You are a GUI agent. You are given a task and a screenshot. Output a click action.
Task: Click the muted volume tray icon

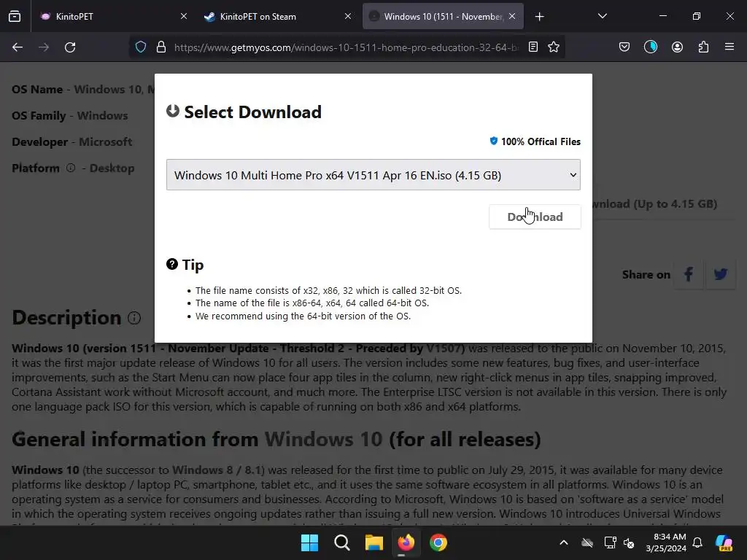pos(629,542)
